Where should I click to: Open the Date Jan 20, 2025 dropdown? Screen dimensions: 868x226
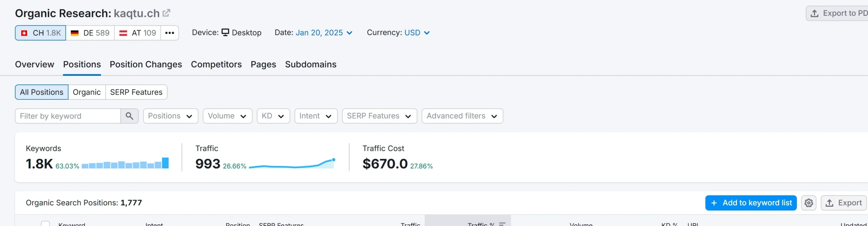point(324,33)
